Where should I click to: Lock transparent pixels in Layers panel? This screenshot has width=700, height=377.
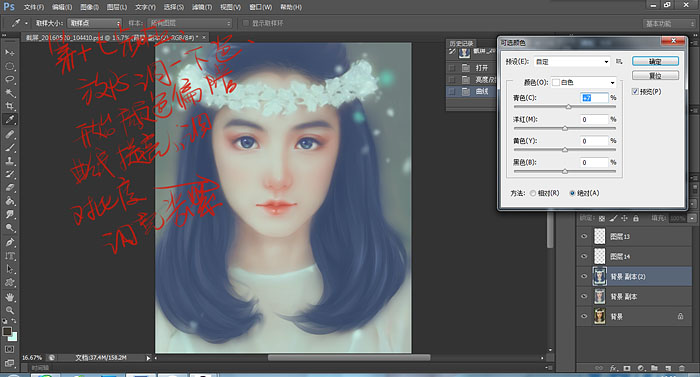602,218
